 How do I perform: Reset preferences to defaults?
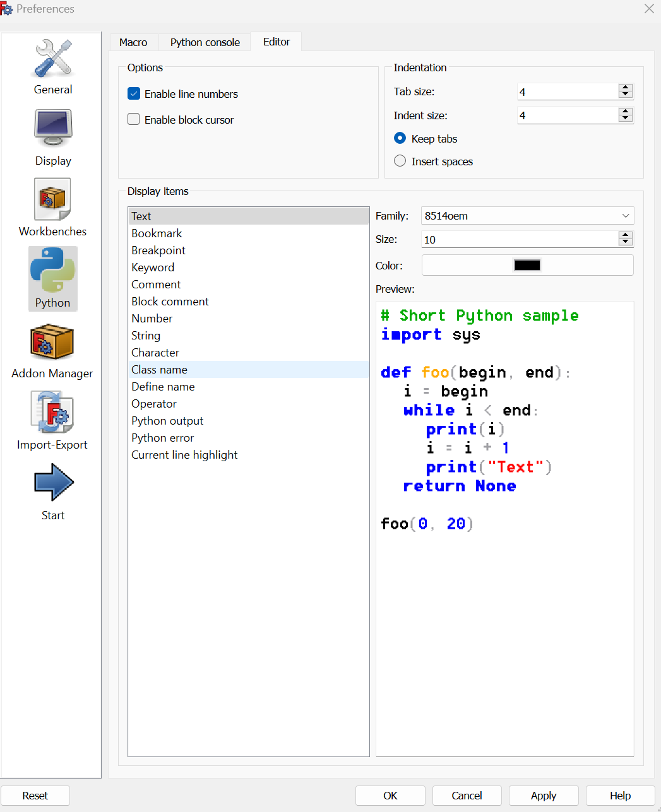(35, 796)
